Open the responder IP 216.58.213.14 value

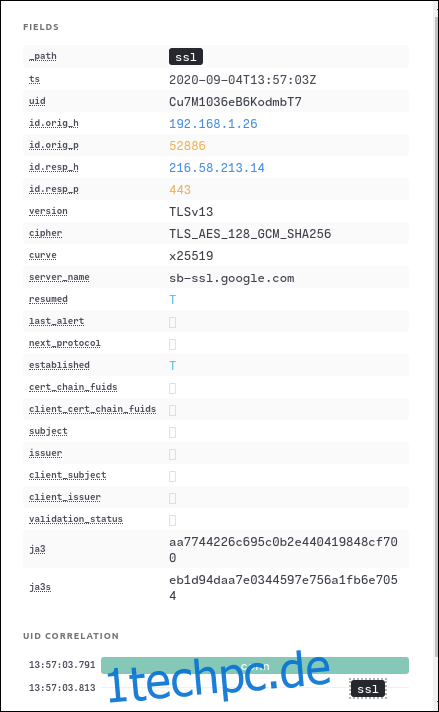[x=217, y=168]
